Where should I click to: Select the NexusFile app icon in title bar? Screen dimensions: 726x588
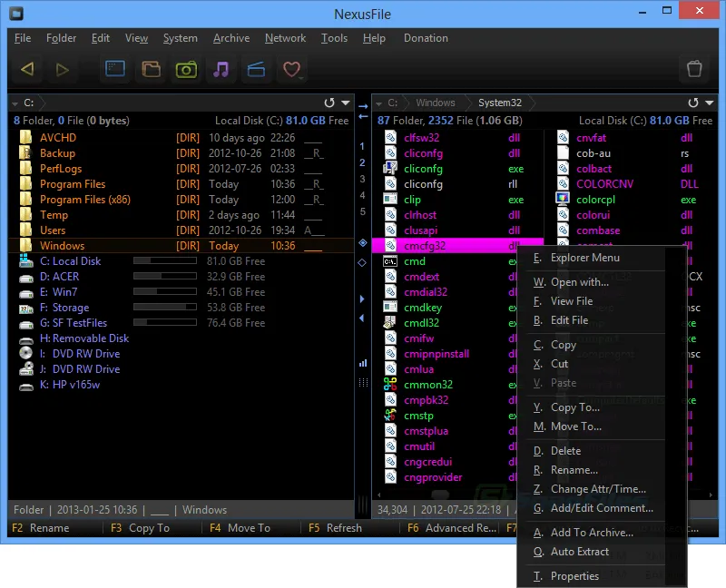pyautogui.click(x=15, y=14)
